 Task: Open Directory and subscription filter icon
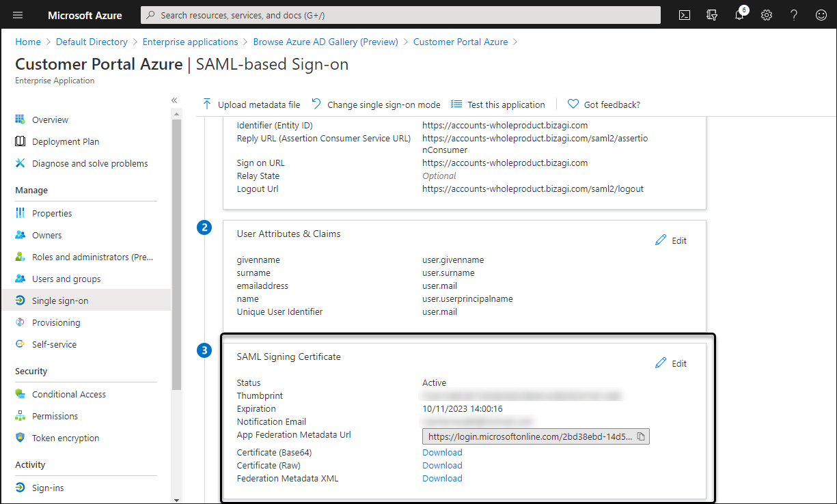click(x=711, y=15)
